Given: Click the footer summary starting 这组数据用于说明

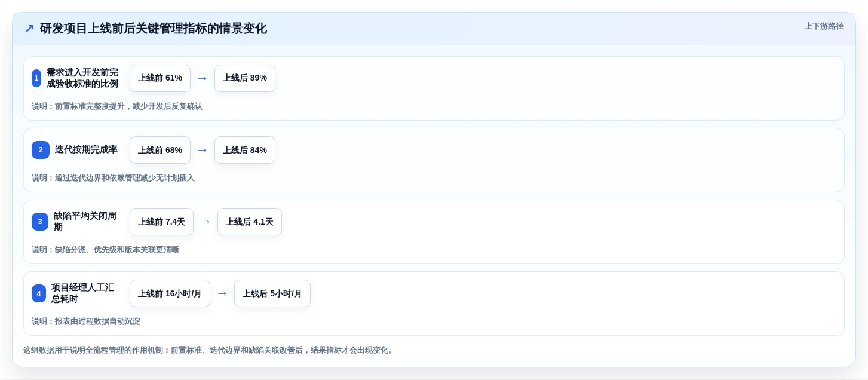Looking at the screenshot, I should point(210,350).
